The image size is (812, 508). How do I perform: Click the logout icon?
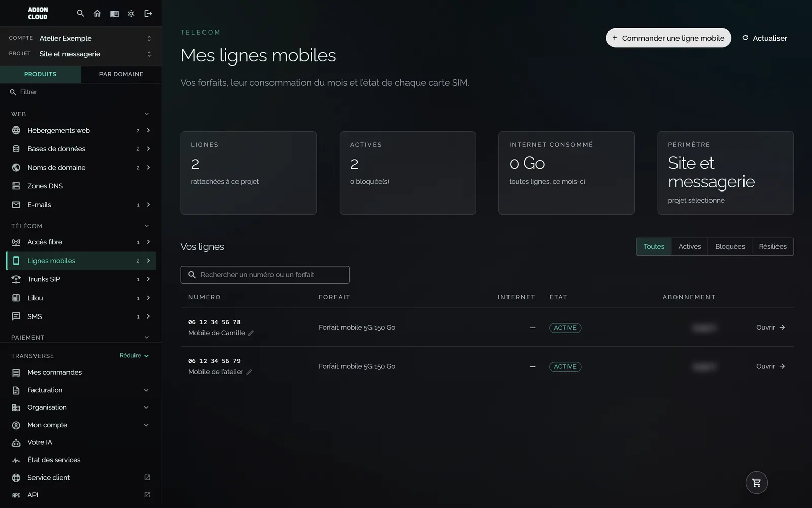148,13
